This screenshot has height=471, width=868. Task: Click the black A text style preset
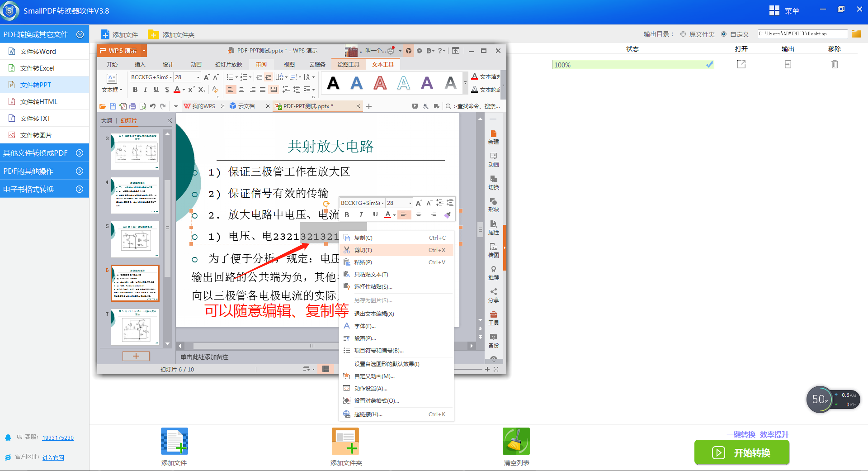[333, 83]
